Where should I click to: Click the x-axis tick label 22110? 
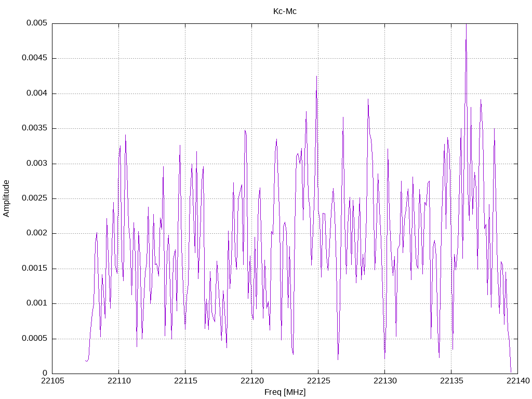click(x=119, y=381)
